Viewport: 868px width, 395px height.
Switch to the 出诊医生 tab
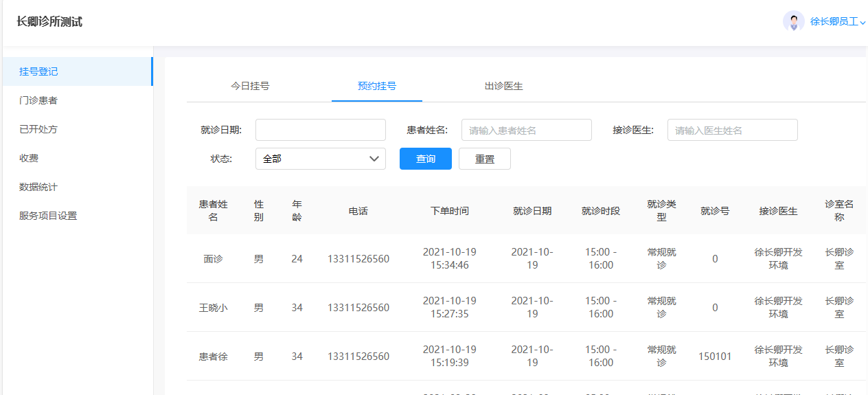pos(504,86)
